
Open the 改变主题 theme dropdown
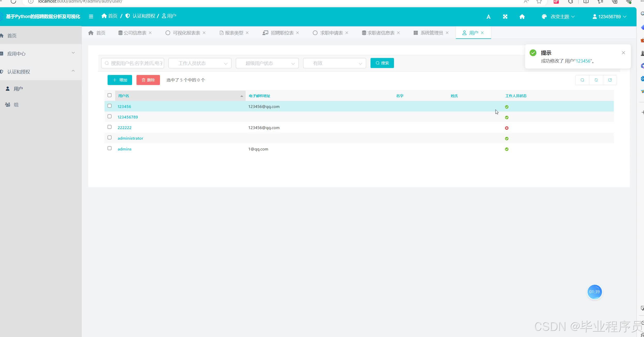pos(558,17)
